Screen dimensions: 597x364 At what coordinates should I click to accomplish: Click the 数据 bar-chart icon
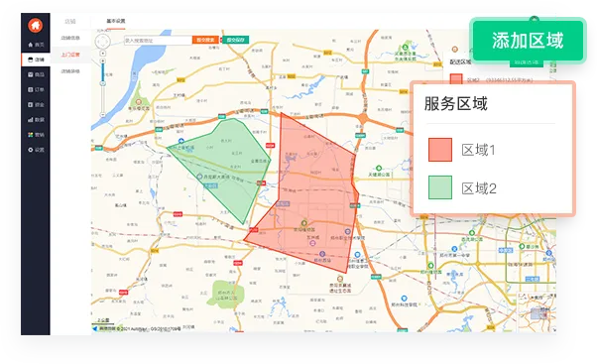[x=31, y=120]
